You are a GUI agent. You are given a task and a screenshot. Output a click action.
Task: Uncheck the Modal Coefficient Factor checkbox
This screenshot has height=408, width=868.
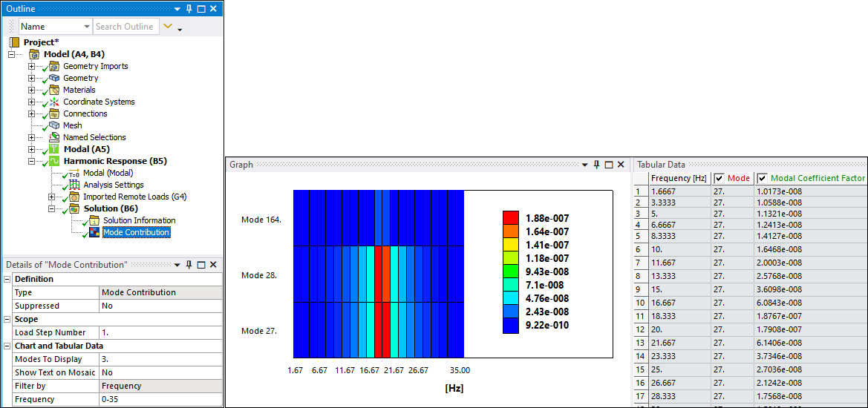click(x=763, y=178)
